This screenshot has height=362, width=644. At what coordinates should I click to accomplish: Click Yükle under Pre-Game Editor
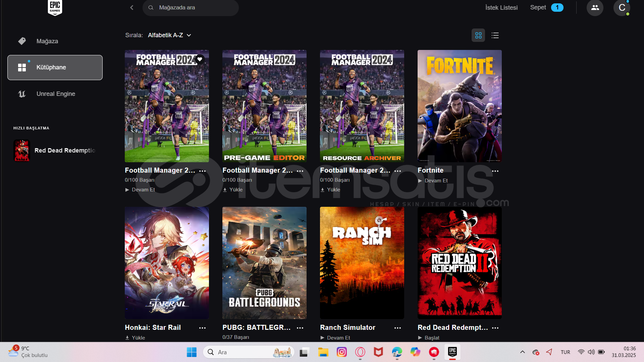pyautogui.click(x=232, y=190)
